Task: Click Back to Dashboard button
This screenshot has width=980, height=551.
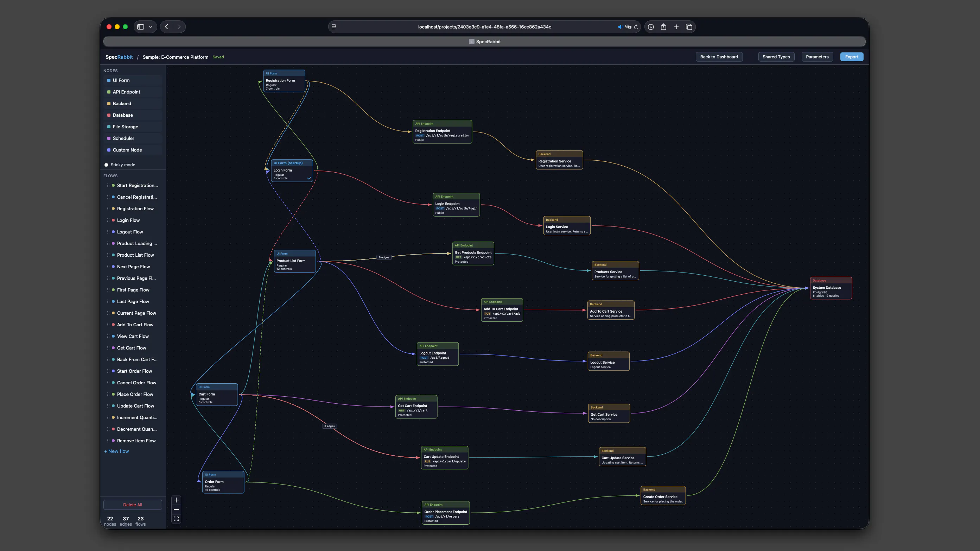Action: [x=719, y=57]
